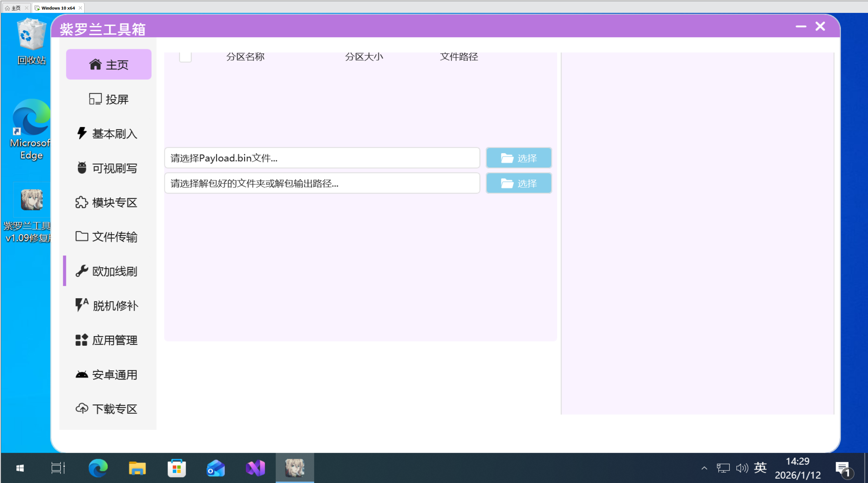Open 应用管理 app management section
The height and width of the screenshot is (483, 868).
107,340
